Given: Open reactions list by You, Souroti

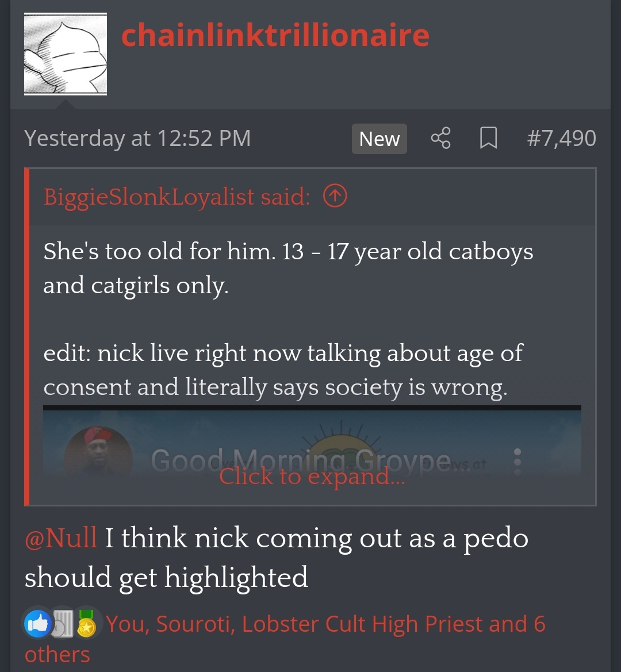Looking at the screenshot, I should pyautogui.click(x=170, y=624).
